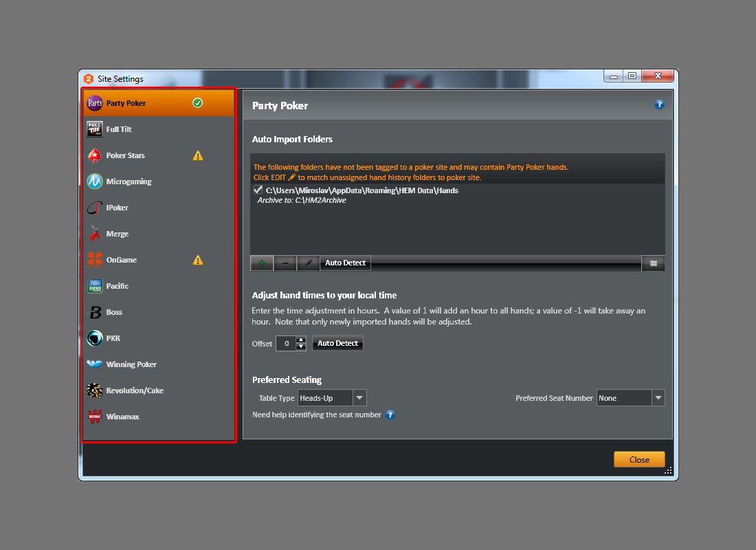Screen dimensions: 756x550
Task: Click the blue help icon beside Party Poker header
Action: (x=659, y=104)
